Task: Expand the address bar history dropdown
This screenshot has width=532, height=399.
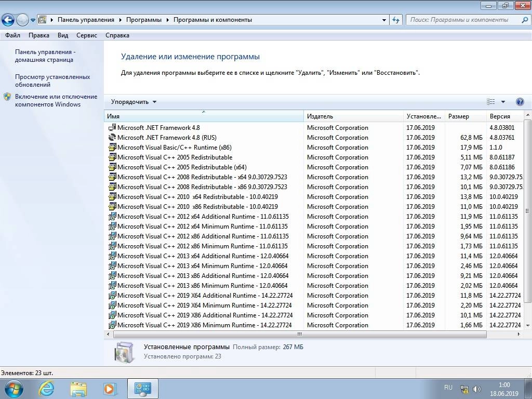Action: (x=384, y=20)
